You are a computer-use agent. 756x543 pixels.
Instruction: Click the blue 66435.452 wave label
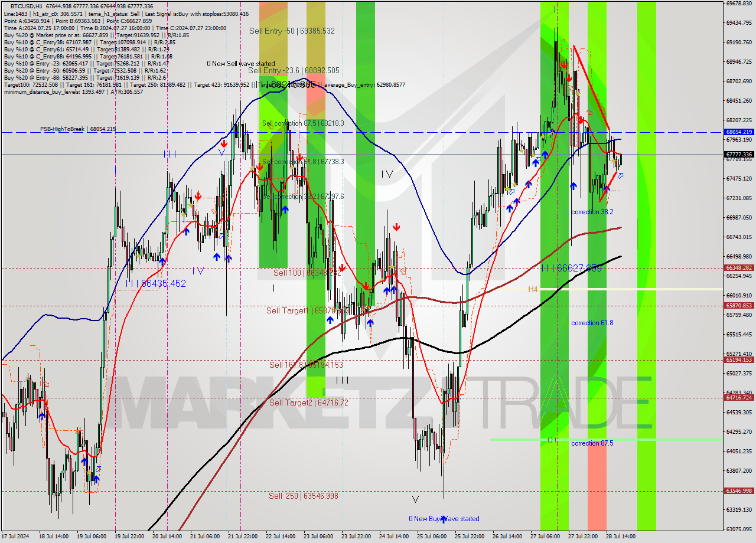click(x=155, y=283)
